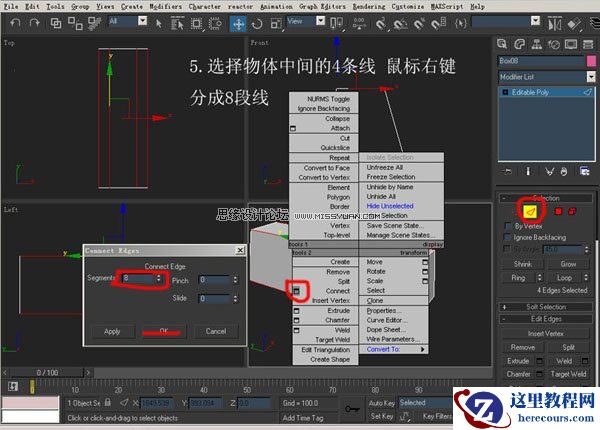The height and width of the screenshot is (430, 600).
Task: Open Edit Named Selection Sets icon
Action: point(461,24)
